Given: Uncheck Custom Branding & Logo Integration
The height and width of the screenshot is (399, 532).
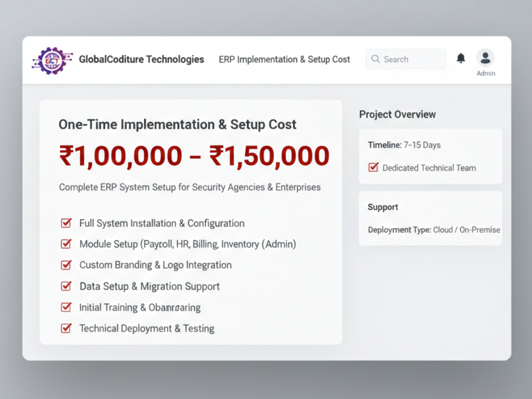Looking at the screenshot, I should 66,265.
